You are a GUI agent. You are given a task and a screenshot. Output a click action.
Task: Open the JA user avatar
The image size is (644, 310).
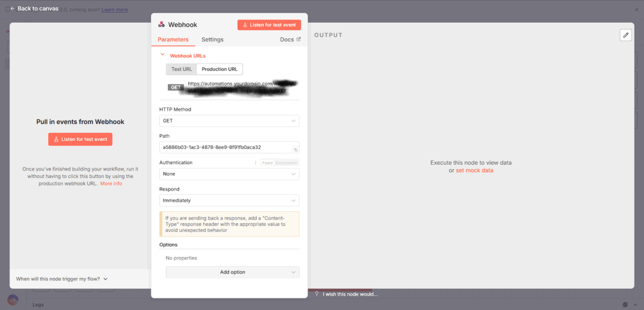coord(13,300)
